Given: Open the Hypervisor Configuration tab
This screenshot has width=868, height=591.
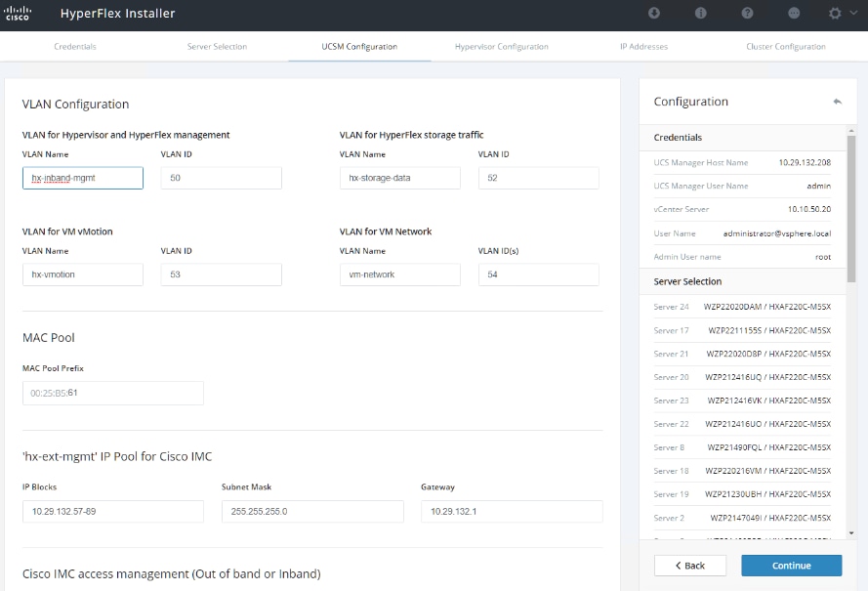Looking at the screenshot, I should (502, 47).
